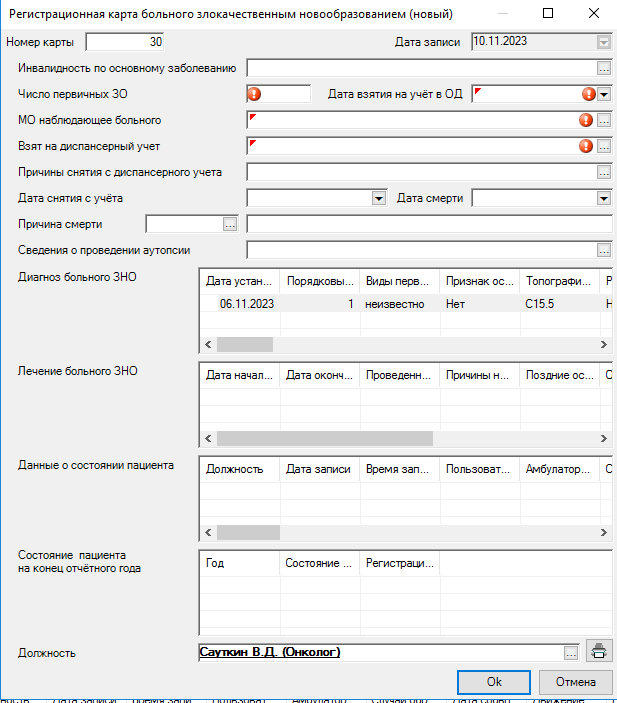Open Дата смерти dropdown
617x703 pixels.
click(x=604, y=198)
